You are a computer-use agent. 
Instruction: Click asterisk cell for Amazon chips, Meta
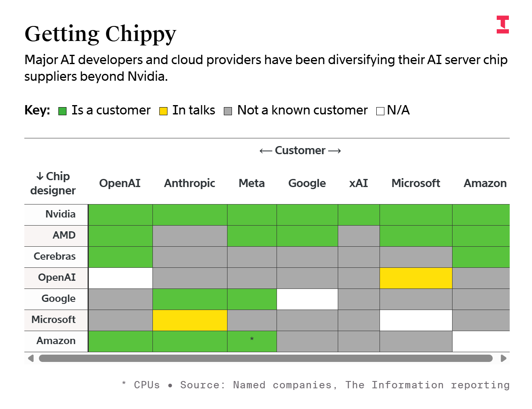click(252, 341)
